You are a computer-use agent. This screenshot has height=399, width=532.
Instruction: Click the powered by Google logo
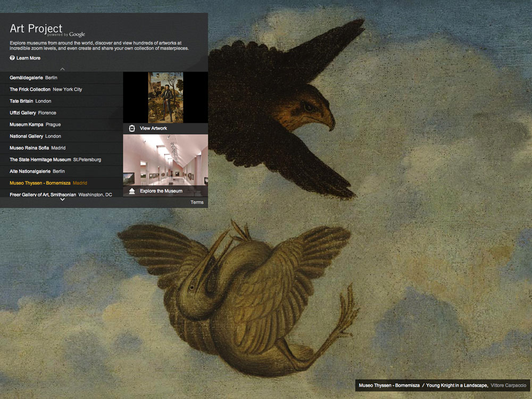(x=66, y=34)
